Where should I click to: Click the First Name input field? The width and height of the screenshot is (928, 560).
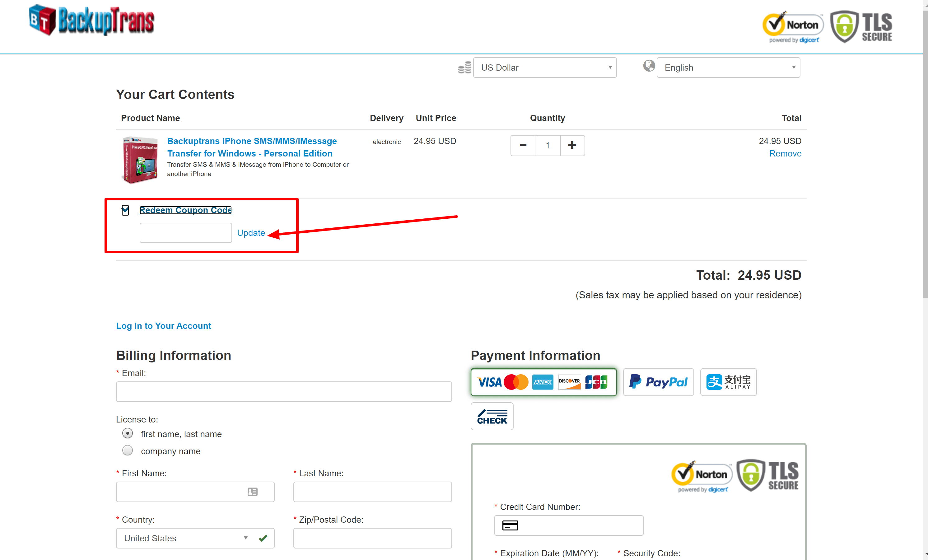tap(195, 492)
